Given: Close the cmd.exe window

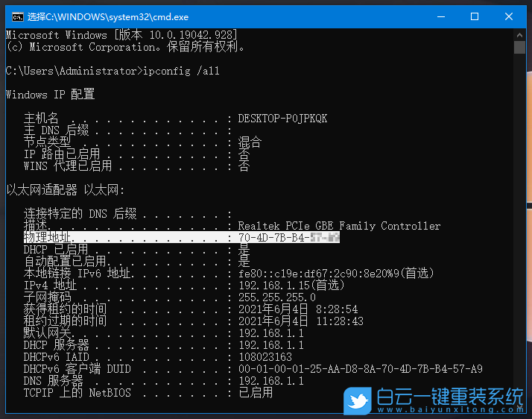Looking at the screenshot, I should 509,16.
